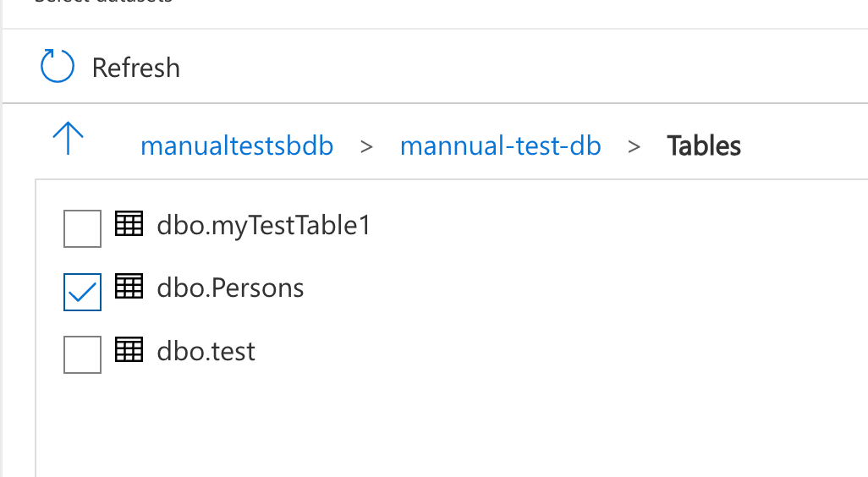868x477 pixels.
Task: Uncheck the dbo.Persons checkbox
Action: 82,292
